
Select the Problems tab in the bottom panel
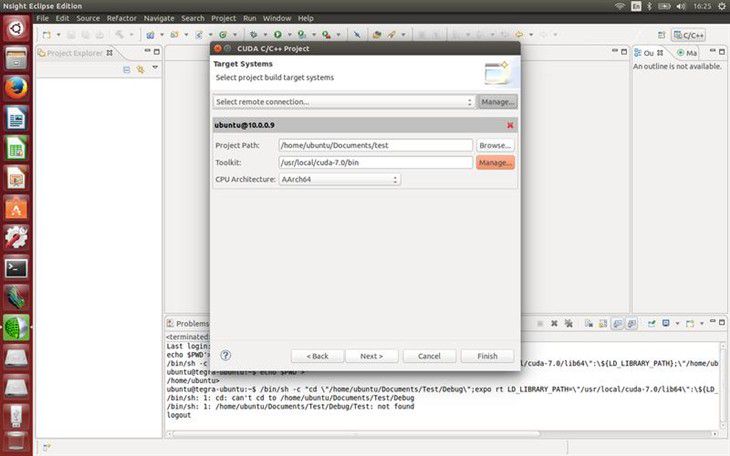(189, 323)
